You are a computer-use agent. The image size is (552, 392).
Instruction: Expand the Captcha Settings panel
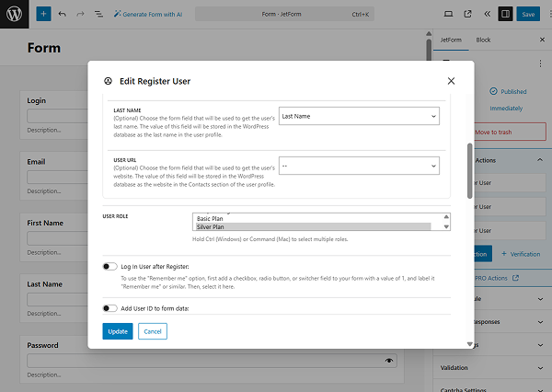coord(492,387)
